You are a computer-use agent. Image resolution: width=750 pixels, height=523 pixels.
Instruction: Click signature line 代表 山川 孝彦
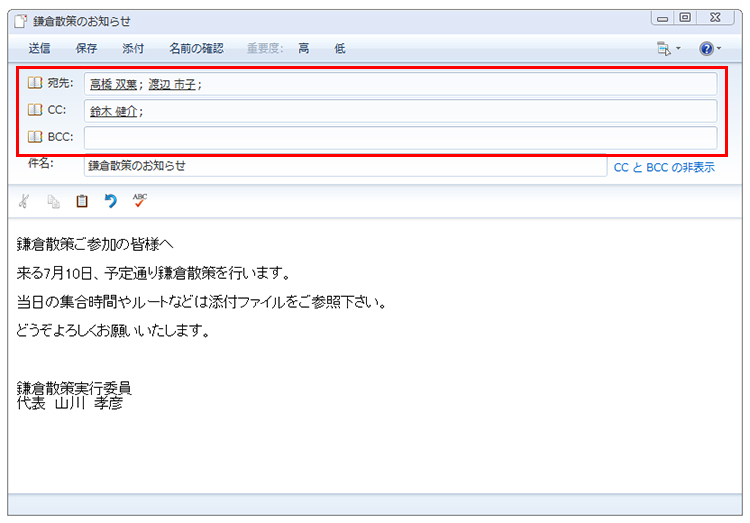pos(69,403)
